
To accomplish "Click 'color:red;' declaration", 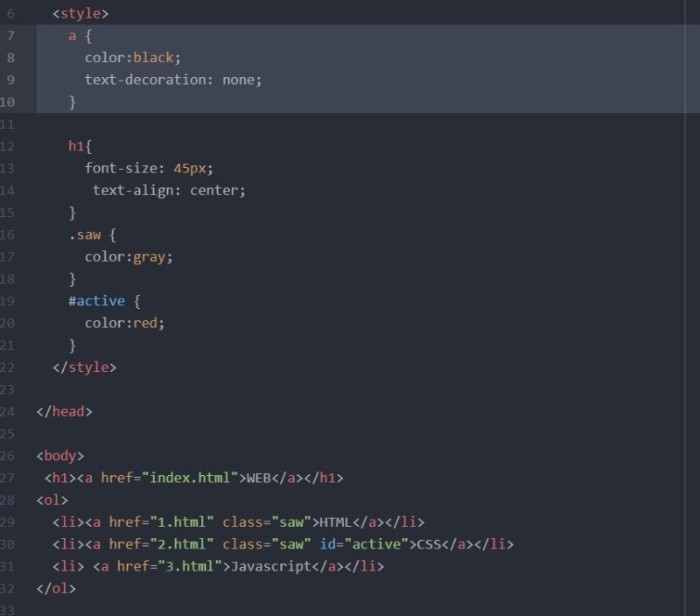I will tap(124, 323).
